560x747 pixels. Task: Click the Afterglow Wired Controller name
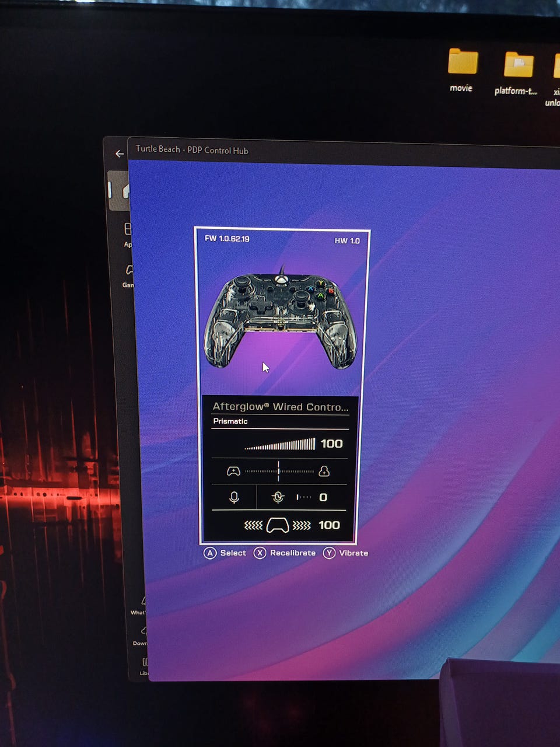(280, 407)
